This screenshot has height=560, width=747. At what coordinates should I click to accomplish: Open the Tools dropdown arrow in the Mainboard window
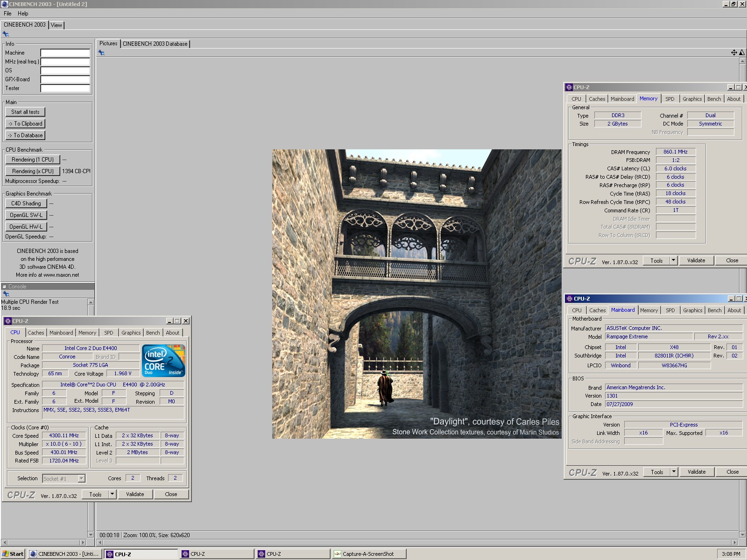(674, 472)
